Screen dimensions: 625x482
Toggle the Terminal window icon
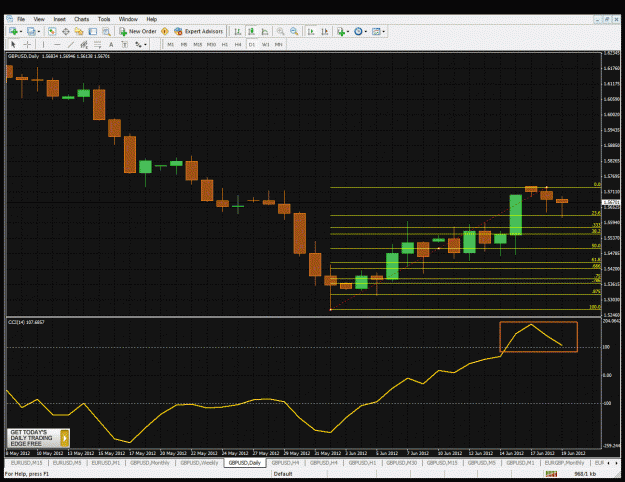92,31
